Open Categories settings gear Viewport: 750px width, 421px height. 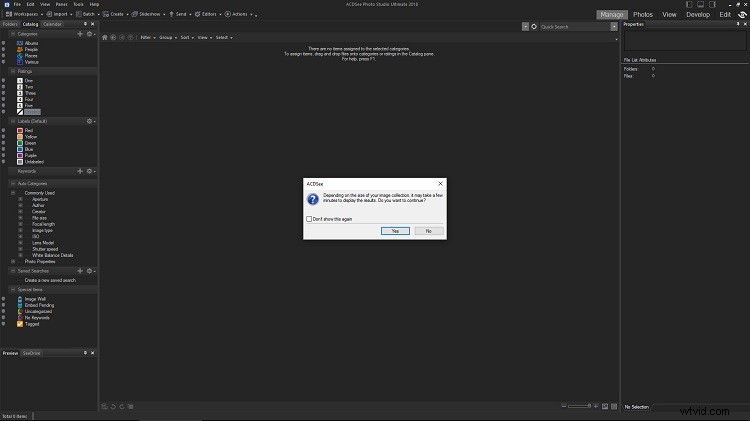tap(90, 34)
